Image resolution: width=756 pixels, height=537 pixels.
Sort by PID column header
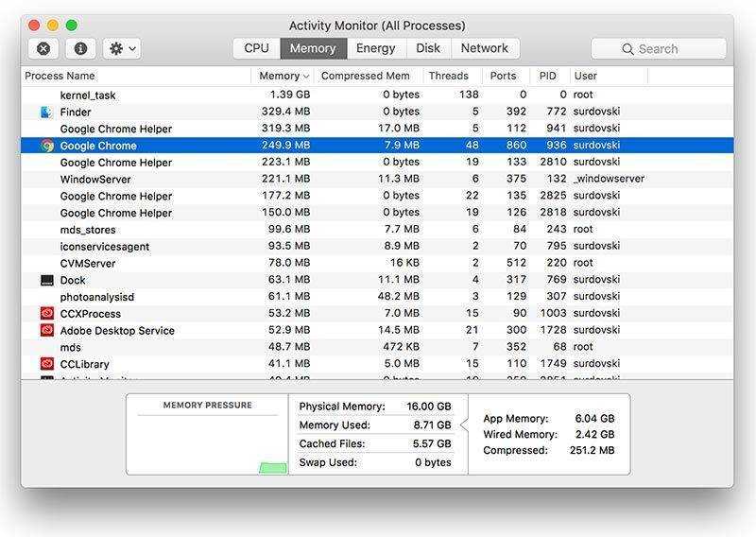coord(547,76)
